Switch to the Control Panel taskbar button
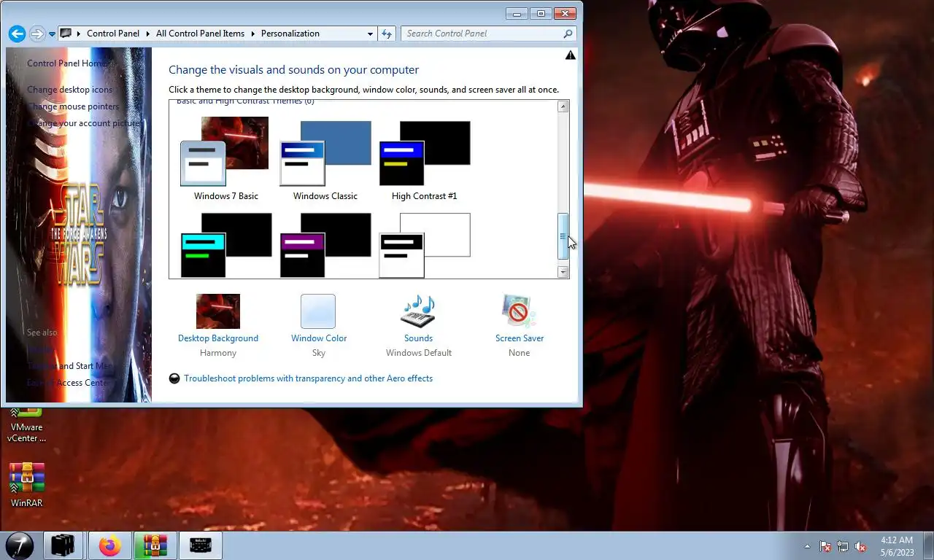The image size is (934, 560). pos(200,545)
